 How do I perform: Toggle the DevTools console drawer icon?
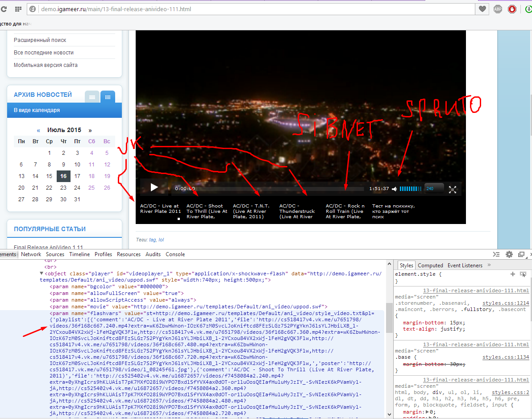[496, 254]
